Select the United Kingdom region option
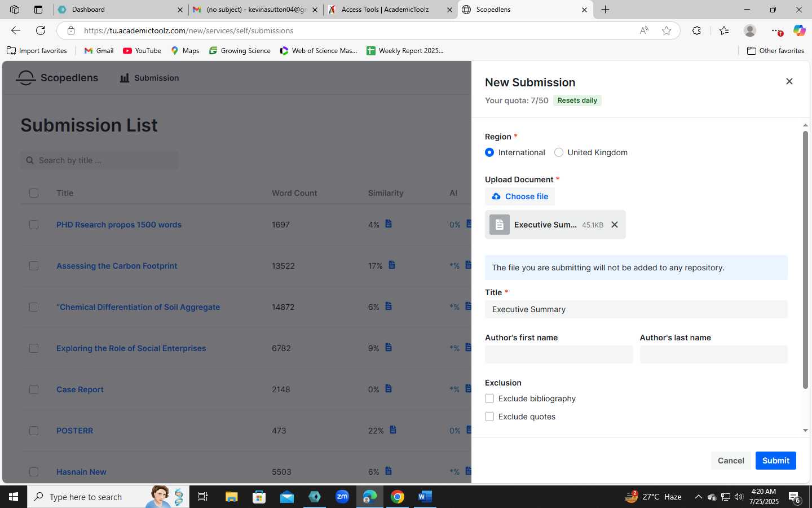 tap(559, 152)
